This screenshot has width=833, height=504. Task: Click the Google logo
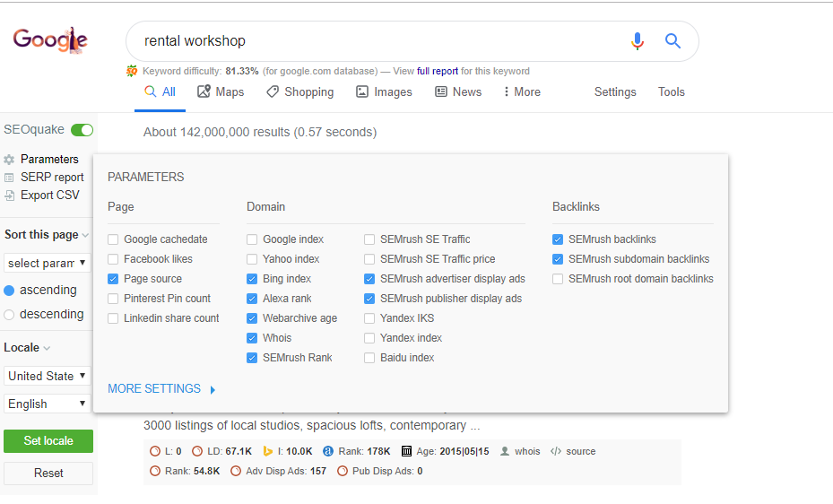[50, 40]
